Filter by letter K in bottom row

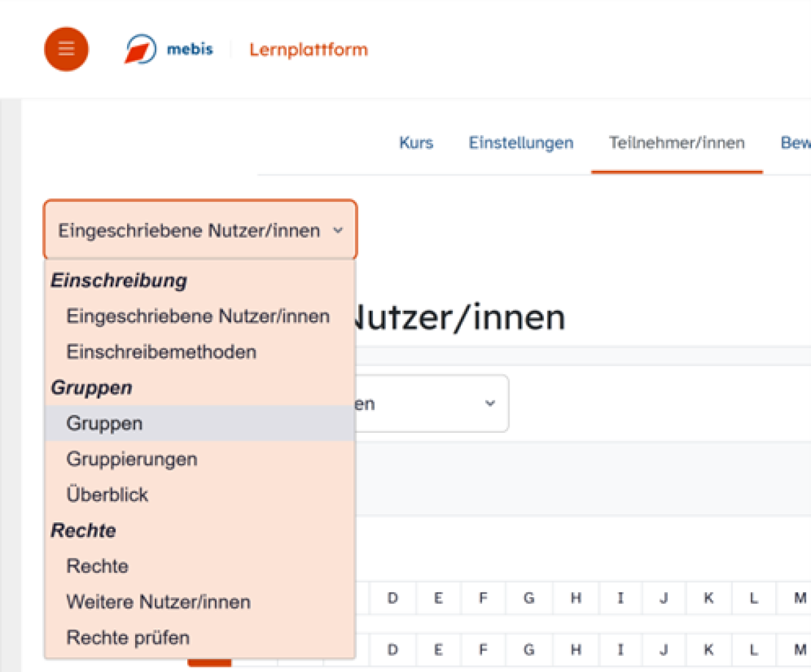point(708,650)
